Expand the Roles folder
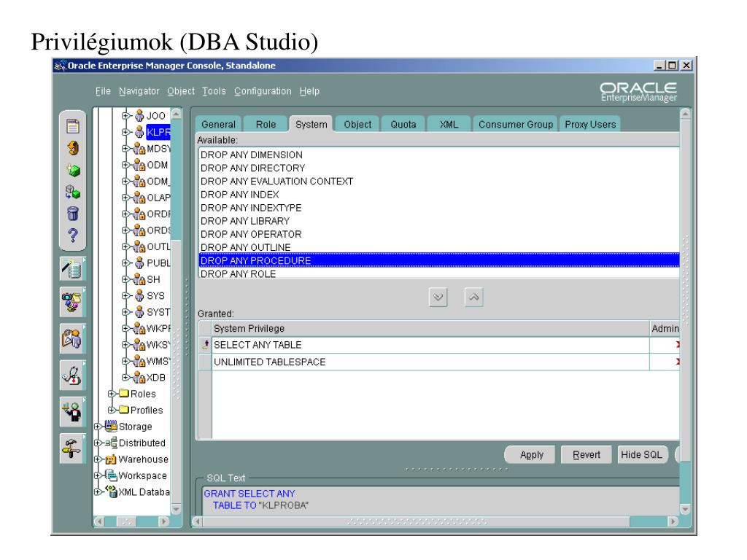Screen dimensions: 747x560 (112, 394)
